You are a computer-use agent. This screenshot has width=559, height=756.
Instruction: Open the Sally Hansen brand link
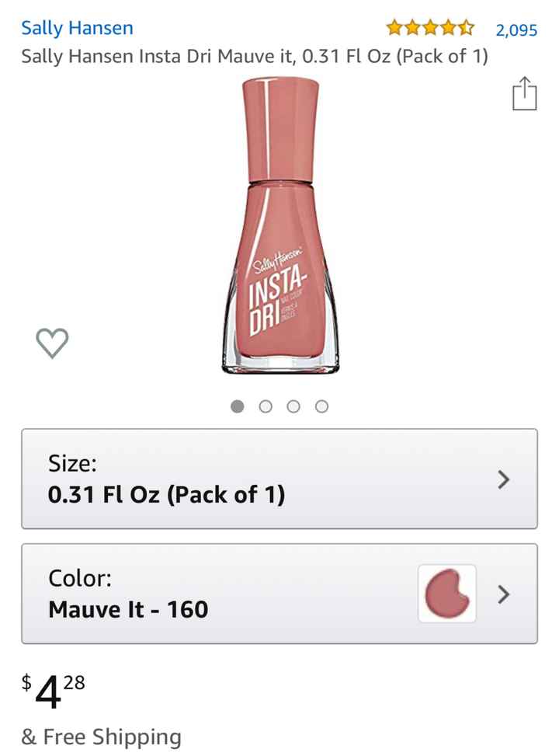pyautogui.click(x=77, y=28)
